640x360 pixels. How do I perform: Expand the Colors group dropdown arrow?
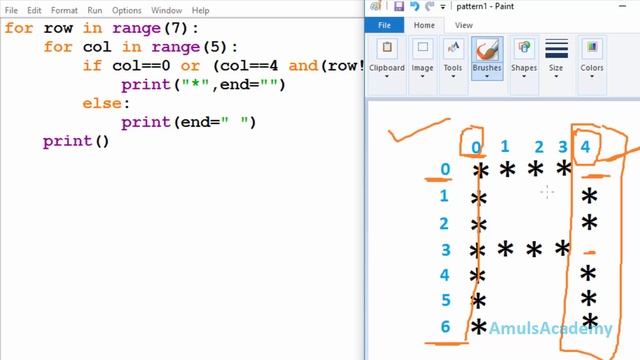tap(592, 77)
